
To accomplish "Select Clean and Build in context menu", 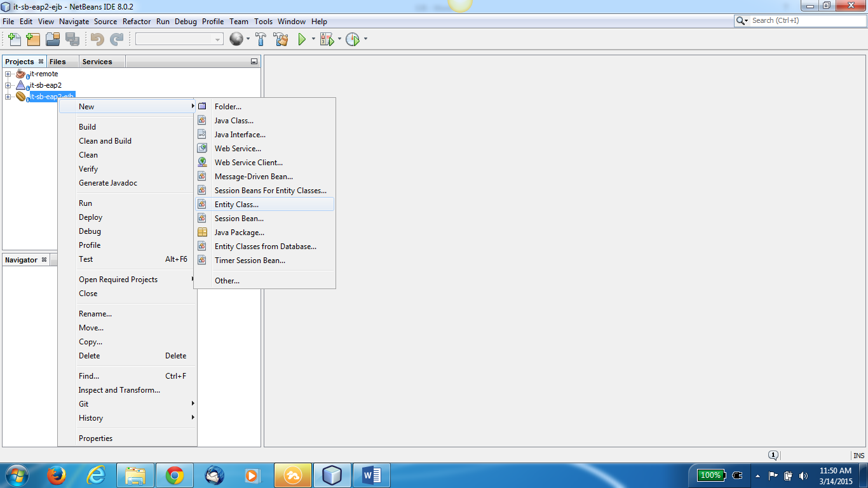I will tap(127, 141).
